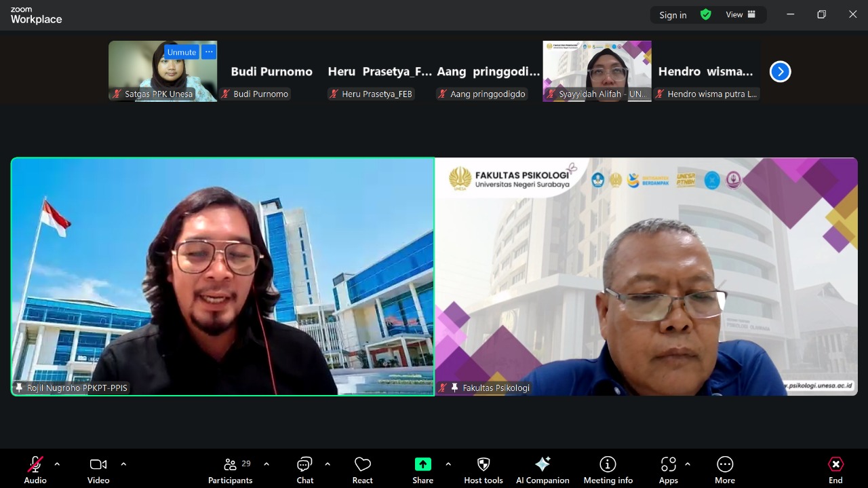
Task: Launch the AI Companion
Action: [542, 470]
